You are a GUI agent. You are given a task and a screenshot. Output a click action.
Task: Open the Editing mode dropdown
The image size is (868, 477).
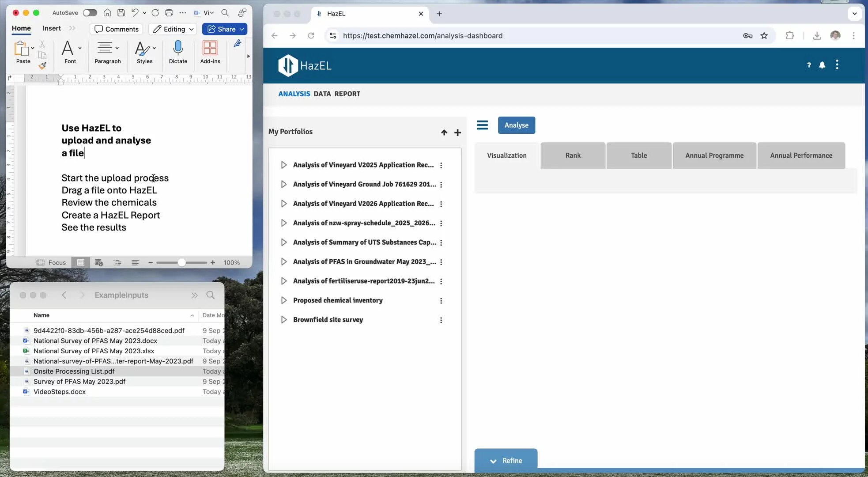[173, 29]
